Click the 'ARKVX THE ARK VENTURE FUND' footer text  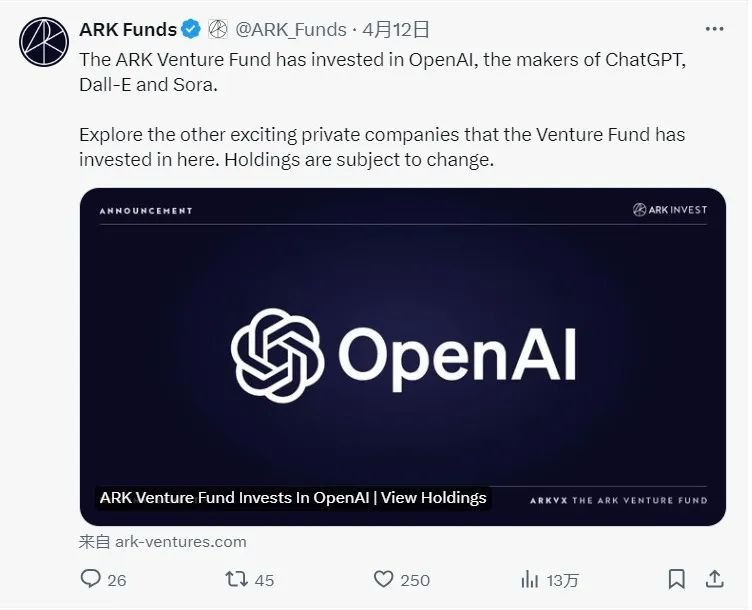point(618,500)
